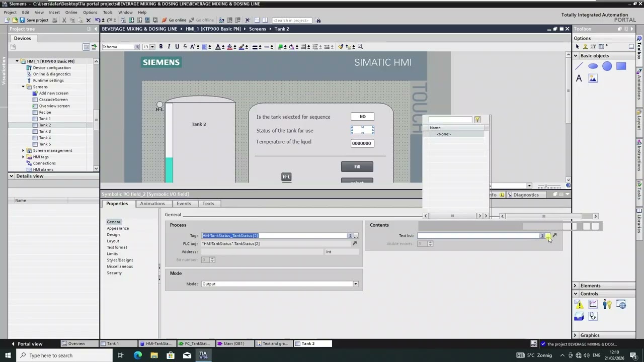
Task: Collapse the Basic objects section
Action: (576, 56)
